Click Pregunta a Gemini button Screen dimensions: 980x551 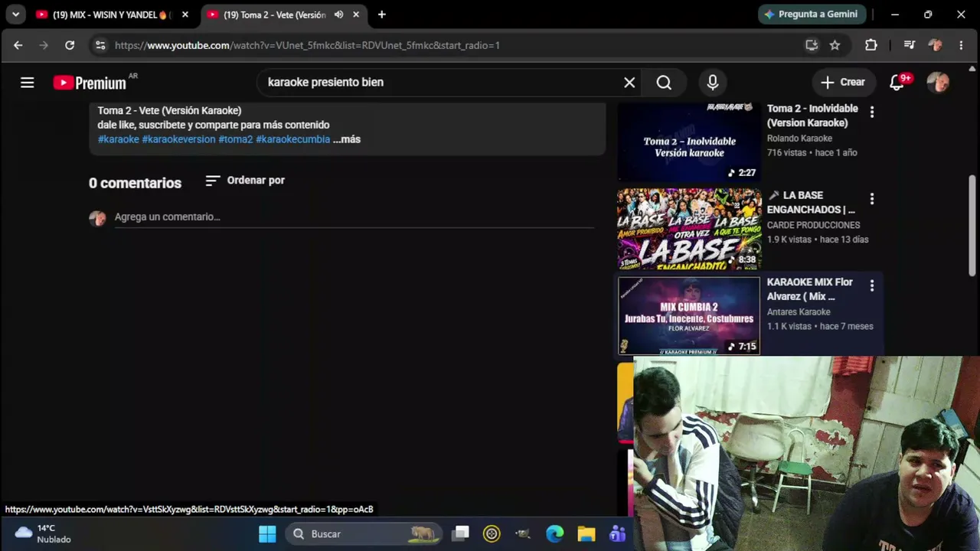[812, 15]
